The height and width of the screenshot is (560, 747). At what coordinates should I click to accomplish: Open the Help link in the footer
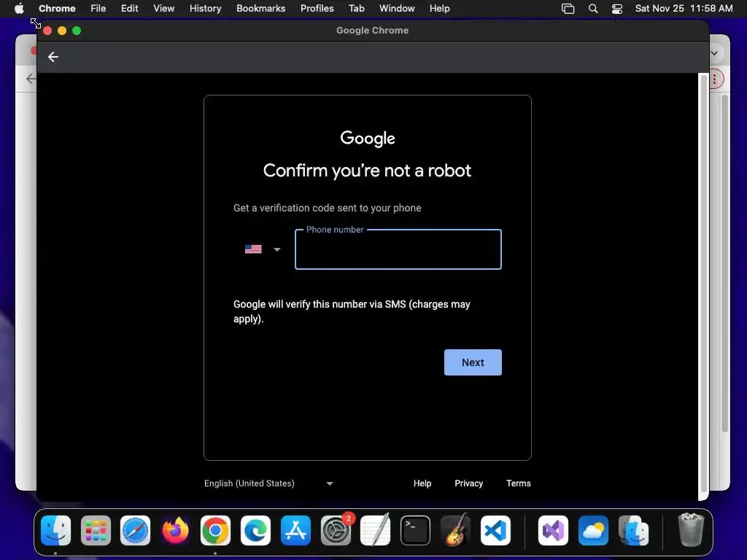click(x=422, y=483)
